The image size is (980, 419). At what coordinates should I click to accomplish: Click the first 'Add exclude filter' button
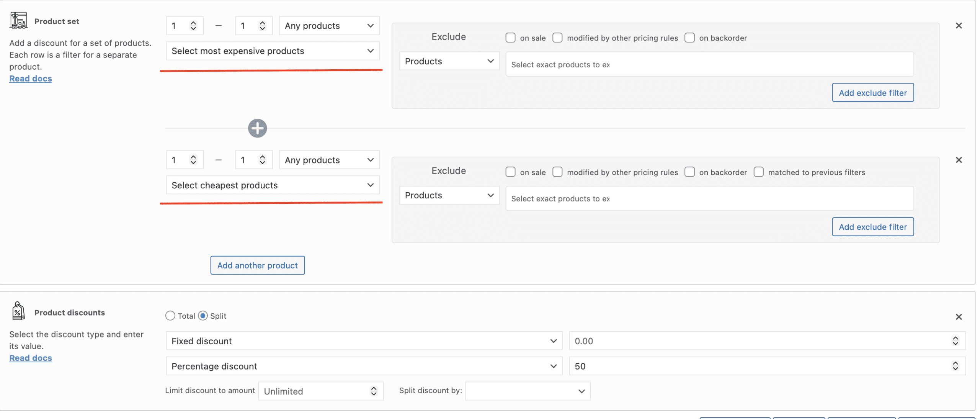pos(872,93)
